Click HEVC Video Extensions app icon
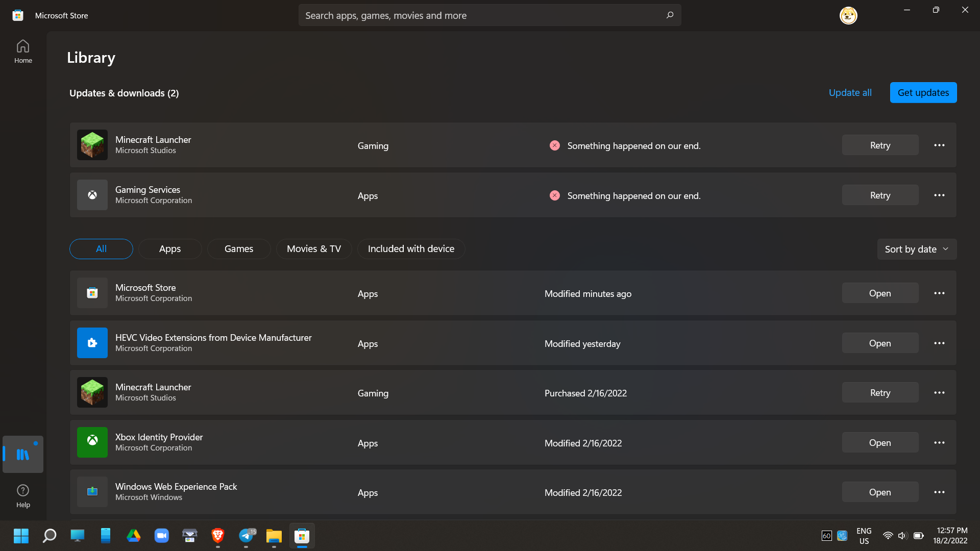980x551 pixels. coord(92,343)
